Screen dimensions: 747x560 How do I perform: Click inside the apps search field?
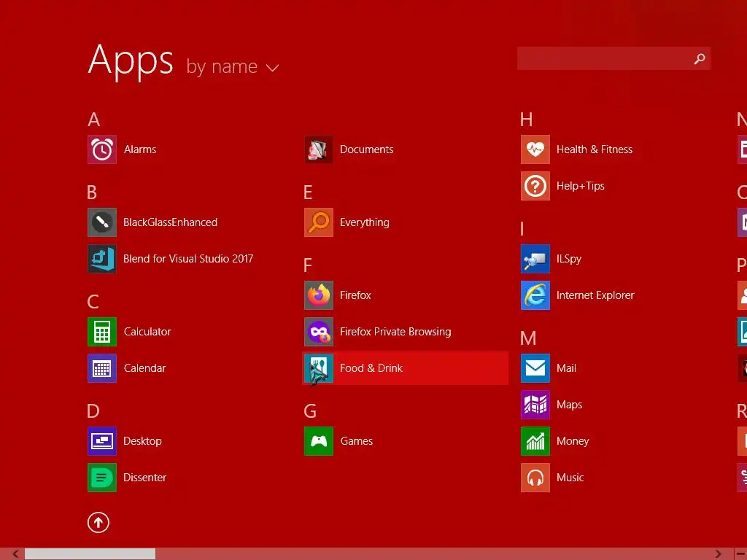[x=614, y=58]
